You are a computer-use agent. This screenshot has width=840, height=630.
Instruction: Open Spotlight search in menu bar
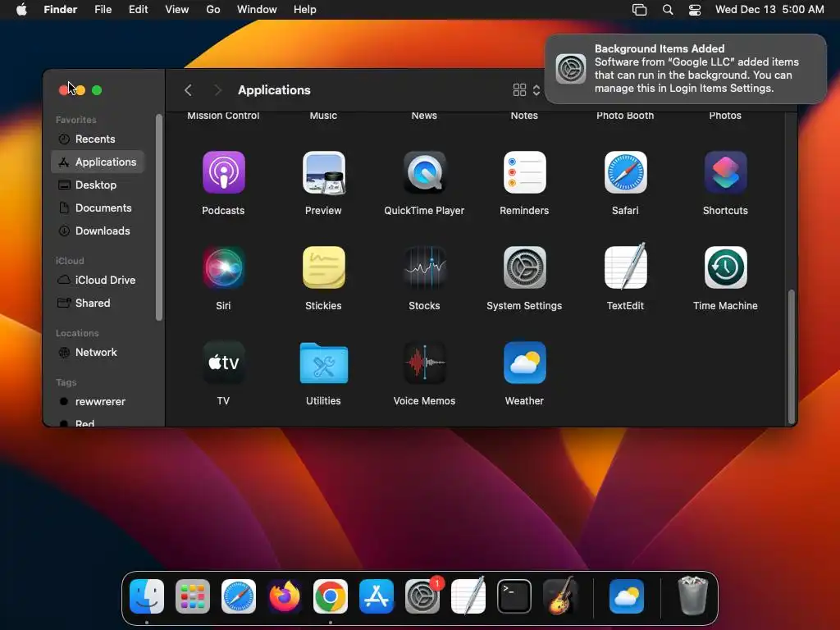coord(668,10)
